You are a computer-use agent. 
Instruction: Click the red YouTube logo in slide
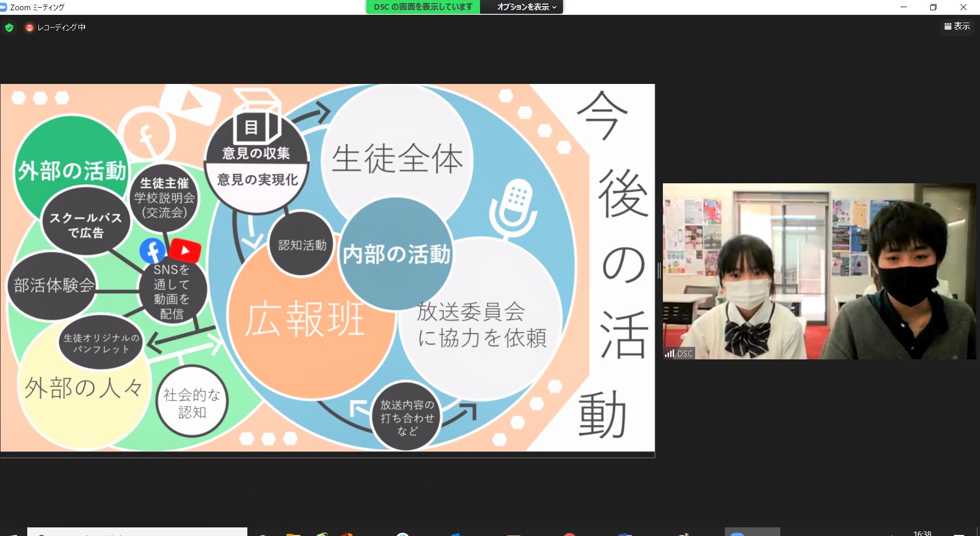click(185, 251)
